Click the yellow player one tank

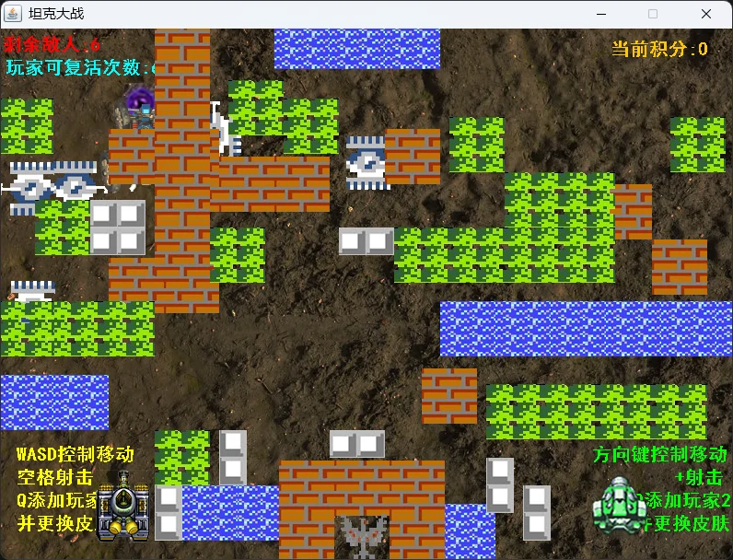tap(122, 505)
